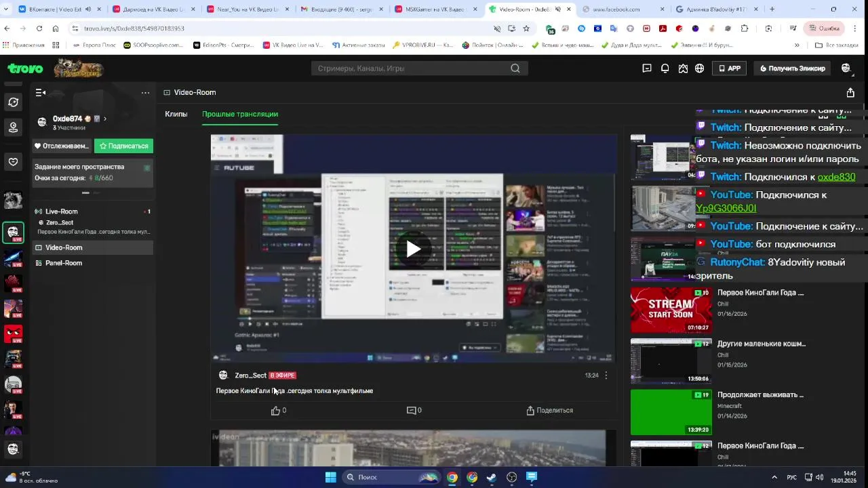This screenshot has height=488, width=868.
Task: Open Chrome home button
Action: 56,28
